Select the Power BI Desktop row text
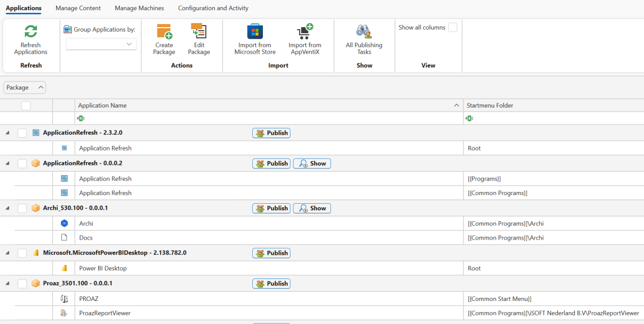The image size is (644, 324). pos(103,268)
